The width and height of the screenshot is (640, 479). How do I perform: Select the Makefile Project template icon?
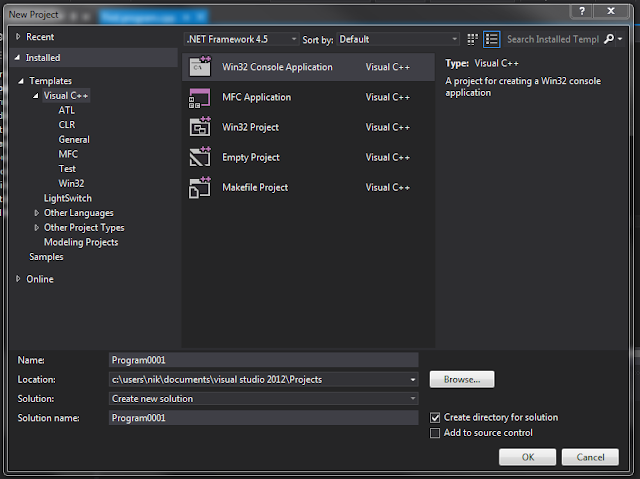[x=200, y=187]
